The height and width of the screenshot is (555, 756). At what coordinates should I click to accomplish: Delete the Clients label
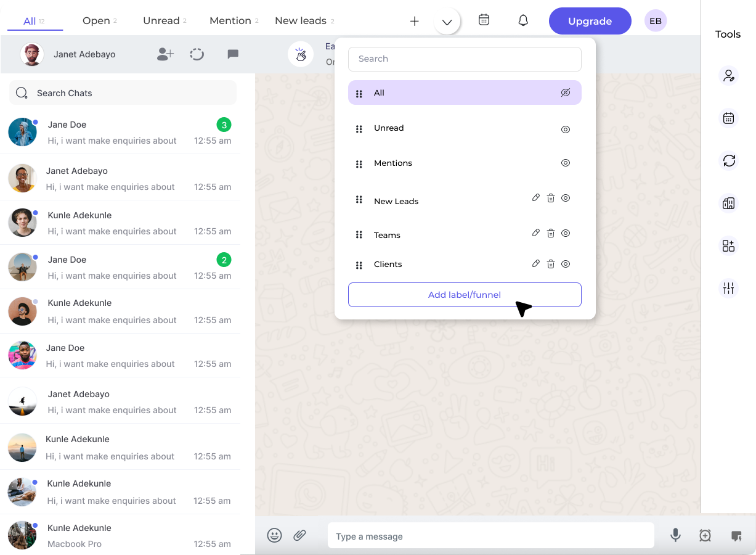[x=551, y=264]
